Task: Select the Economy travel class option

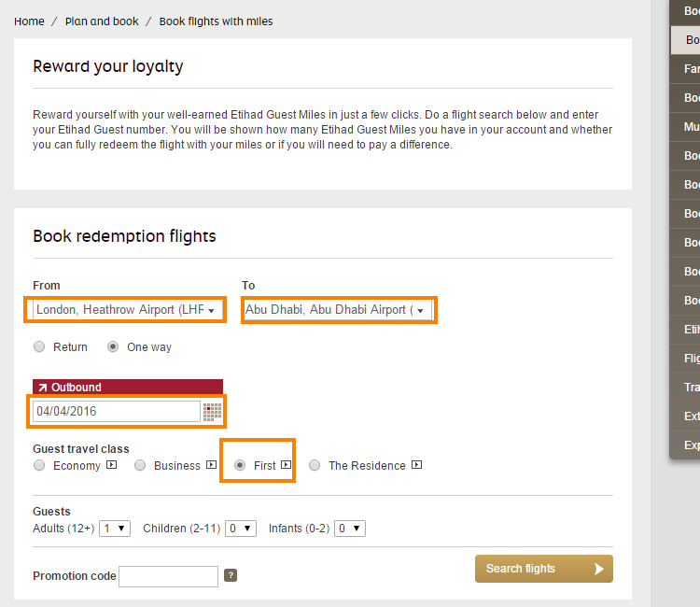Action: click(39, 465)
